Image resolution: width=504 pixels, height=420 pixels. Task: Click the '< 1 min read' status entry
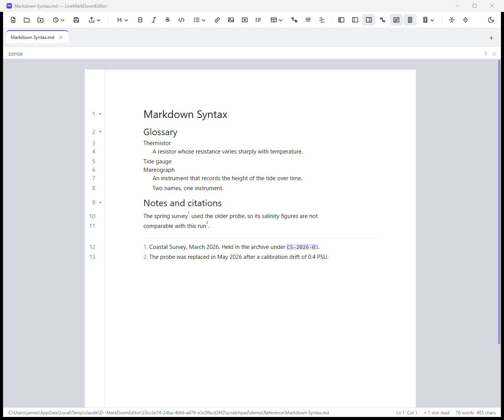pyautogui.click(x=436, y=413)
